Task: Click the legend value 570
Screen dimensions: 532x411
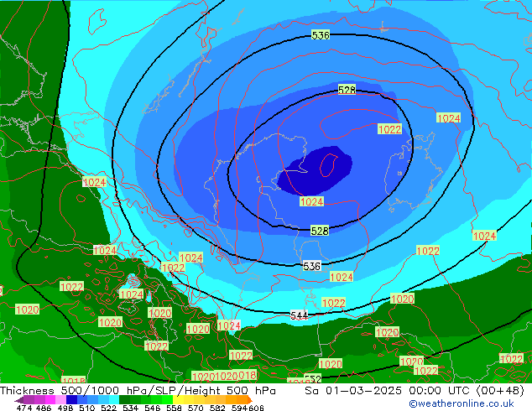Action: coord(196,408)
